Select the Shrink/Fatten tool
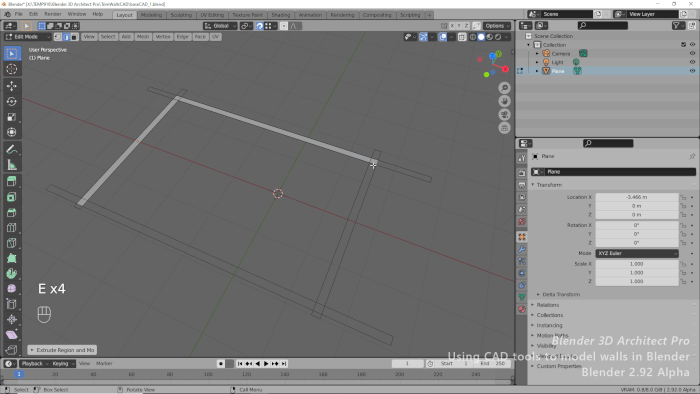Screen dimensions: 700x394 [12, 319]
